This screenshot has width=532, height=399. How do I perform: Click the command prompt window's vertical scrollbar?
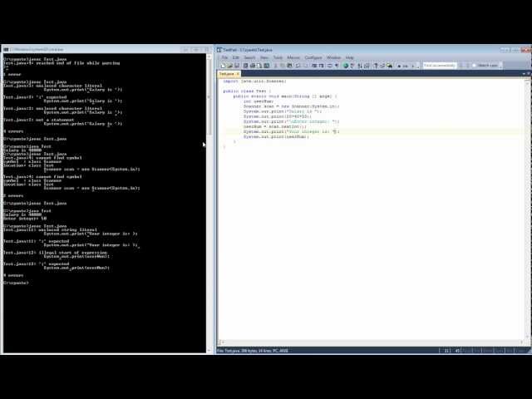click(x=209, y=204)
